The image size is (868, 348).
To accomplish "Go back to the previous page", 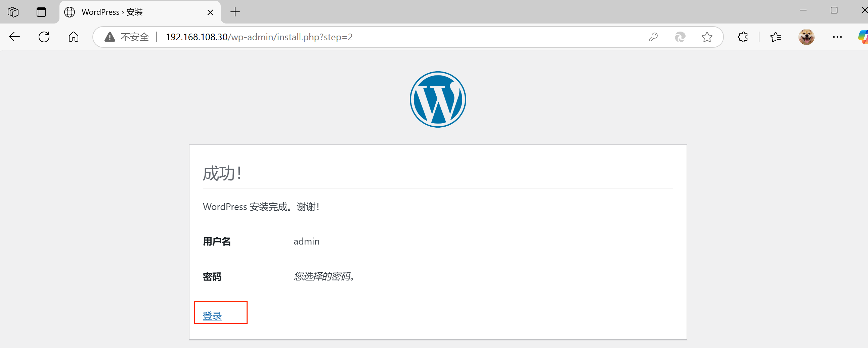I will pyautogui.click(x=14, y=37).
